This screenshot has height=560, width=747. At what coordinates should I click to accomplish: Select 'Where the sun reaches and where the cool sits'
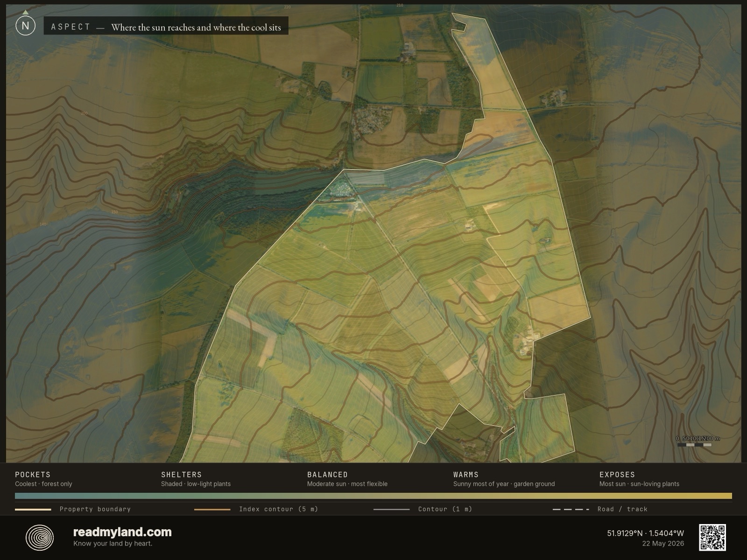pos(196,28)
